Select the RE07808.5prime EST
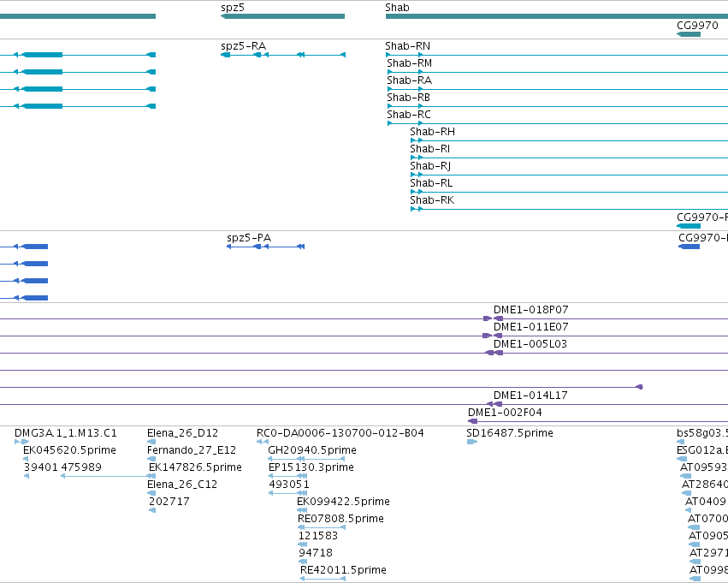Image resolution: width=728 pixels, height=583 pixels. pyautogui.click(x=340, y=520)
